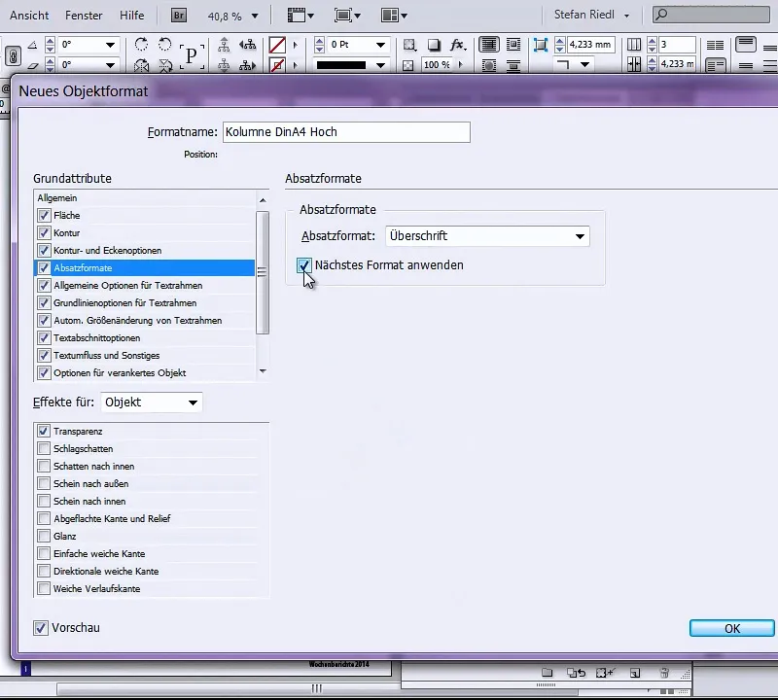Open the zoom level 40,8 % dropdown
Screen dimensions: 778x700
255,16
